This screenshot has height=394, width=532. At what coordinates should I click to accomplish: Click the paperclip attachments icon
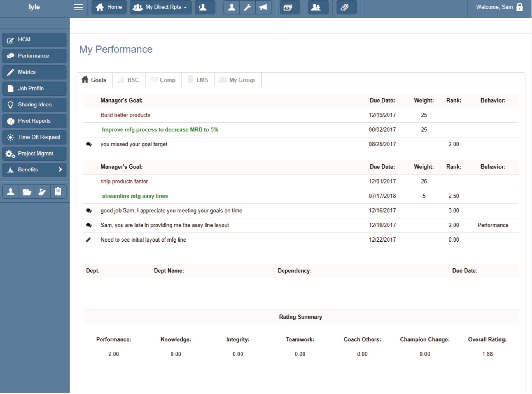[x=347, y=7]
